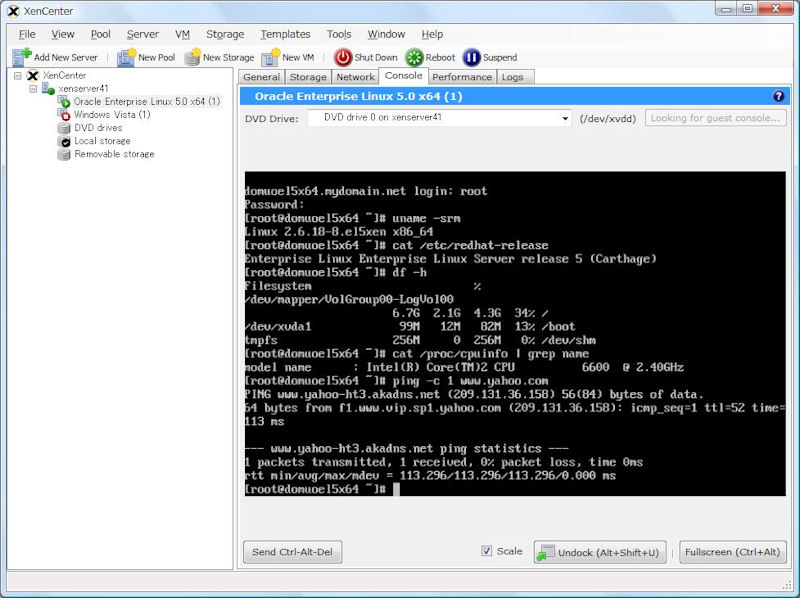This screenshot has width=800, height=598.
Task: Click the running Oracle Enterprise Linux VM icon
Action: coord(64,102)
